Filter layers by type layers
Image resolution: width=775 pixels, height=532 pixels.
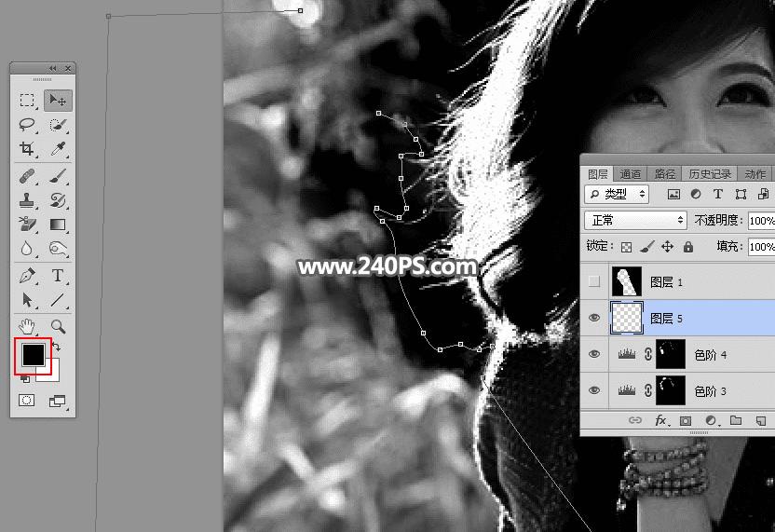pyautogui.click(x=717, y=195)
